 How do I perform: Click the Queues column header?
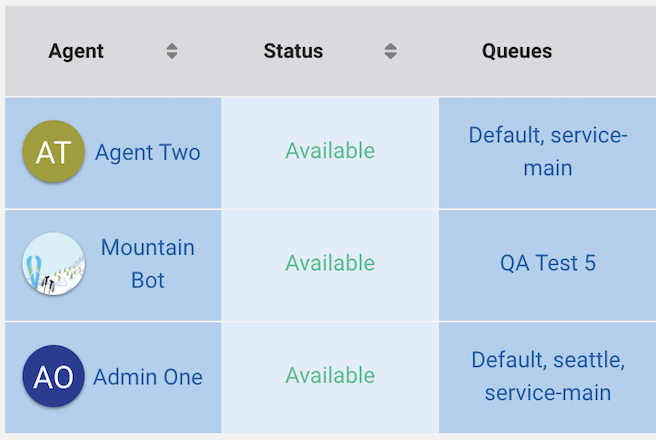pos(517,51)
